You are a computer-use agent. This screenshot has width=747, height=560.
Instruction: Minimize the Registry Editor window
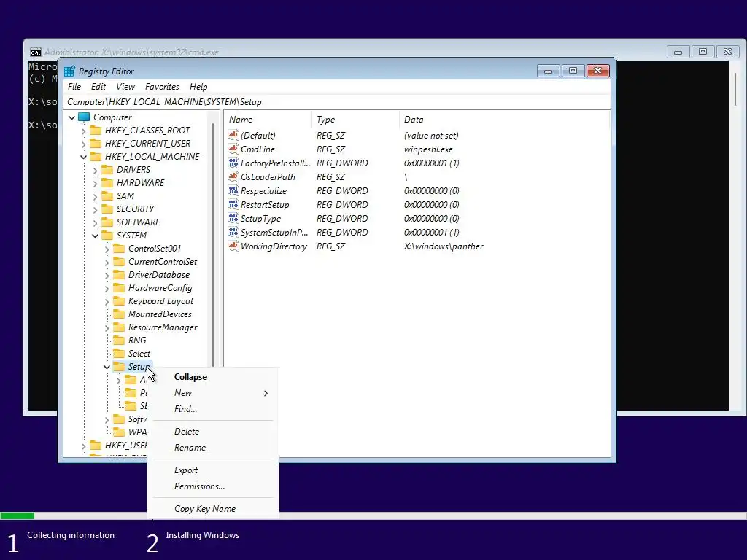tap(549, 71)
